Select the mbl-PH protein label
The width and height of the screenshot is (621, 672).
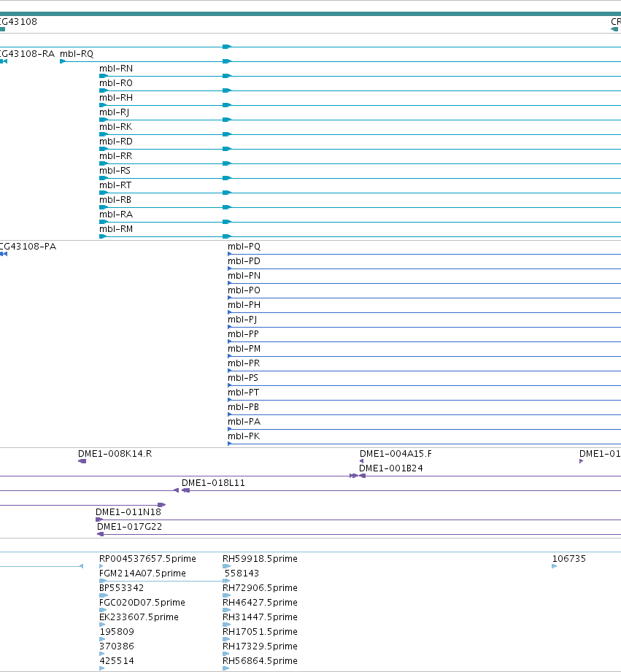click(244, 305)
